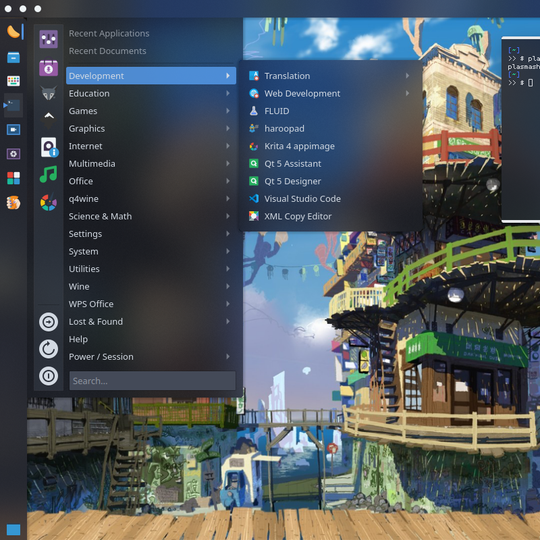The height and width of the screenshot is (540, 540).
Task: Open XML Copy Editor
Action: tap(331, 216)
